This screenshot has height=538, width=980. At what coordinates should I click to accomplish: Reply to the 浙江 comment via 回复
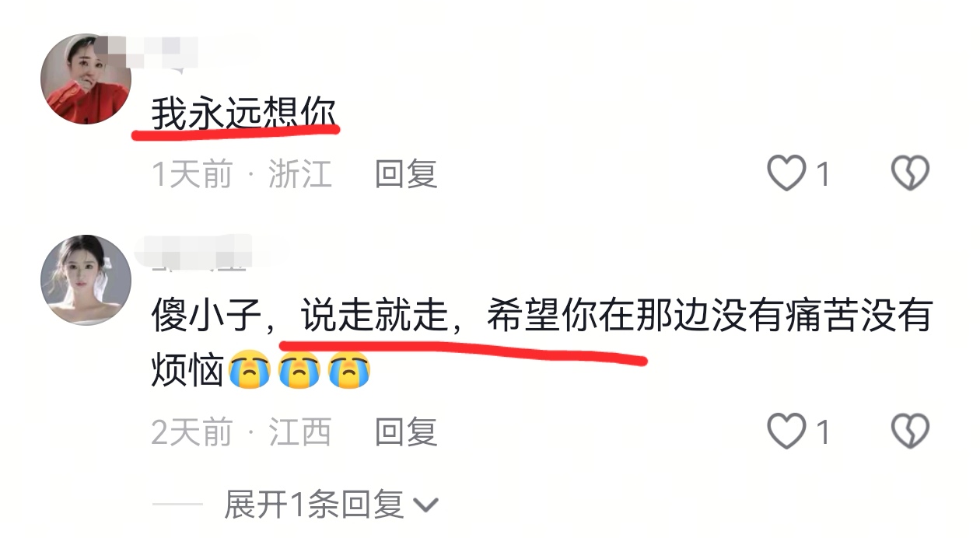[406, 174]
